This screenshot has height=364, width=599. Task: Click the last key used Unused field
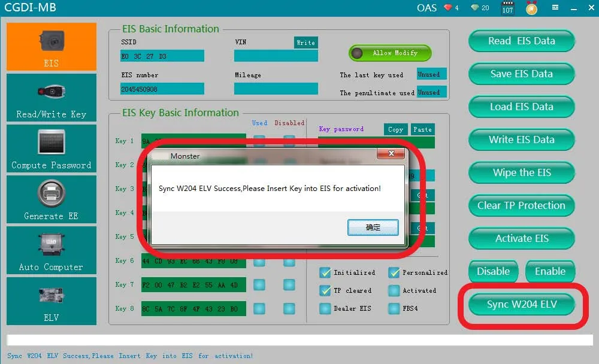coord(431,74)
